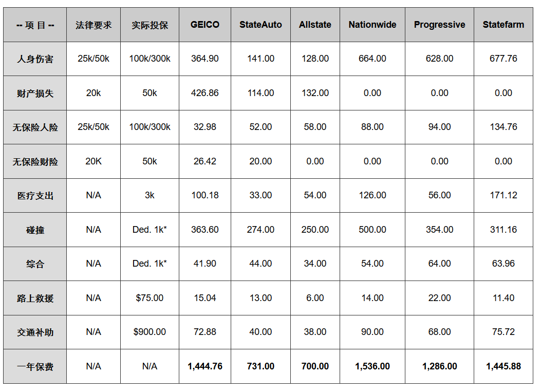The image size is (541, 392).
Task: Select the 路上救援 row label
Action: click(x=35, y=298)
